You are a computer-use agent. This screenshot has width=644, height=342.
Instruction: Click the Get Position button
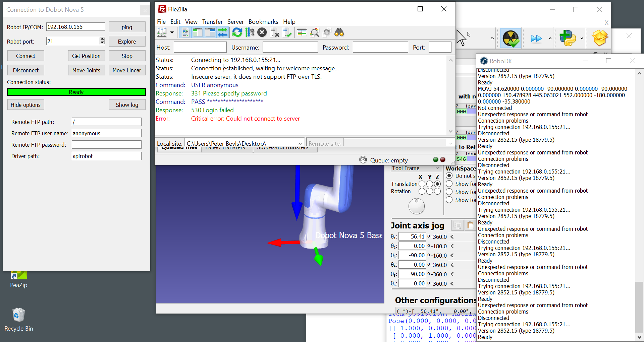coord(86,56)
